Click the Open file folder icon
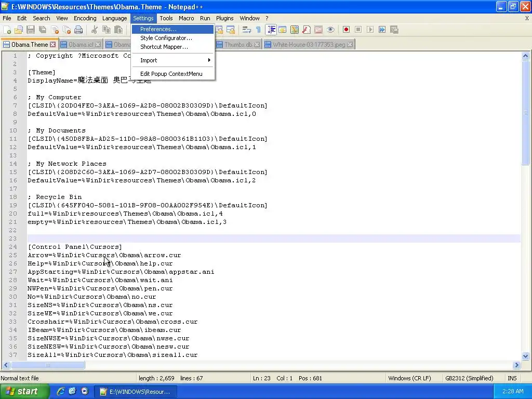 click(19, 30)
